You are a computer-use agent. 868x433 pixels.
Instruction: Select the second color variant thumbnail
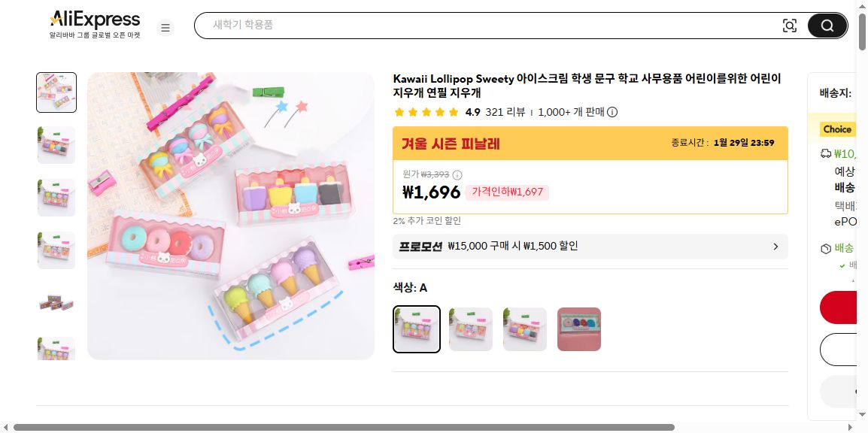[x=471, y=329]
